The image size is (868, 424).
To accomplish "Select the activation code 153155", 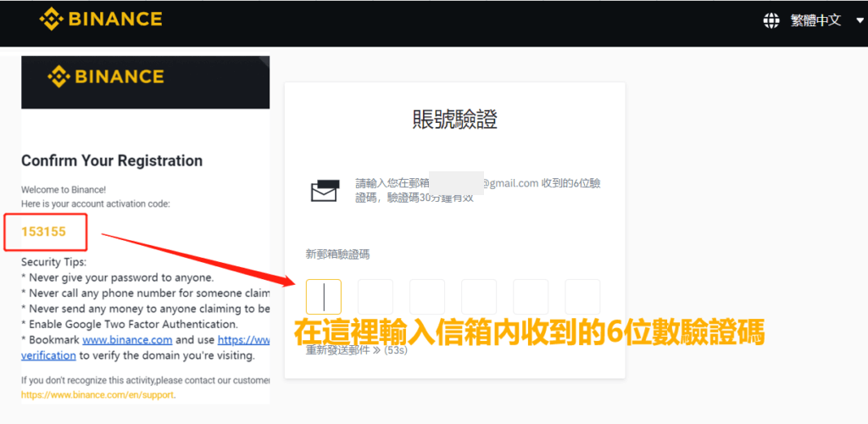I will coord(44,232).
